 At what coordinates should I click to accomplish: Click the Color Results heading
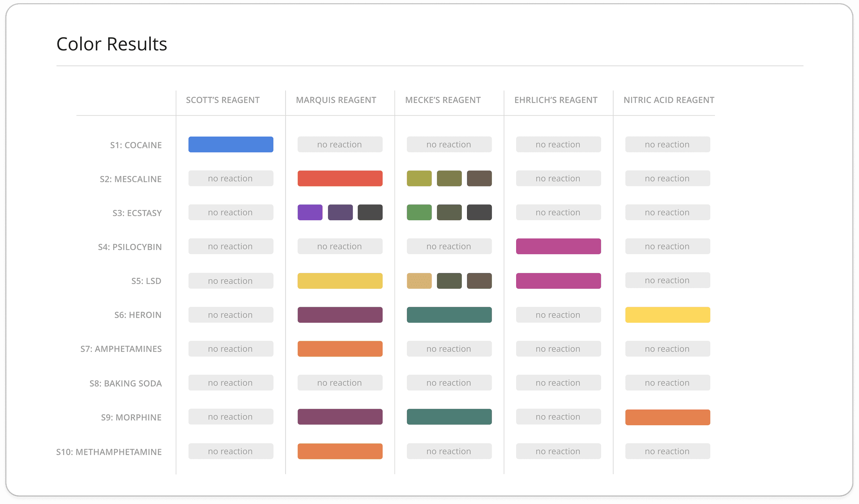pos(111,44)
